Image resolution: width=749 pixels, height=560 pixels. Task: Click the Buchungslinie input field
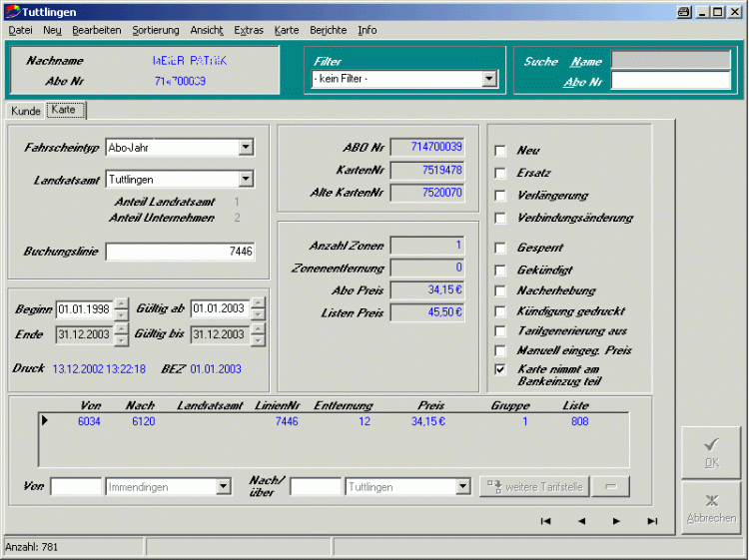coord(180,252)
